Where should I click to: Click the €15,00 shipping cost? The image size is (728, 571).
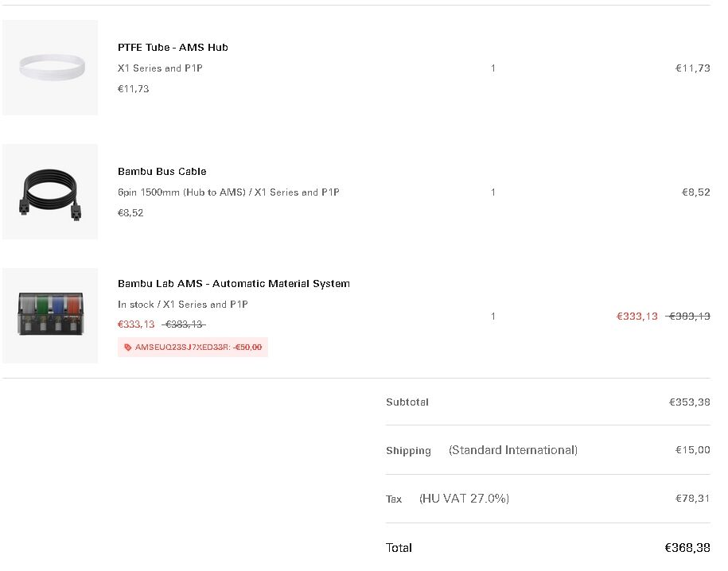[693, 450]
